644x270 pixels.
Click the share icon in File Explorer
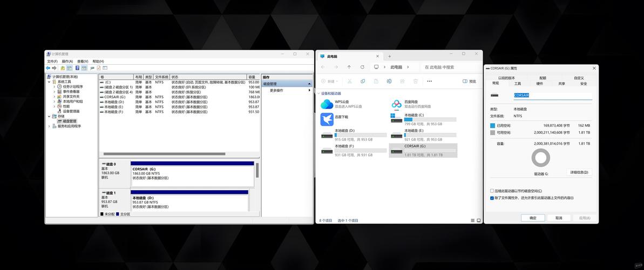[x=402, y=82]
